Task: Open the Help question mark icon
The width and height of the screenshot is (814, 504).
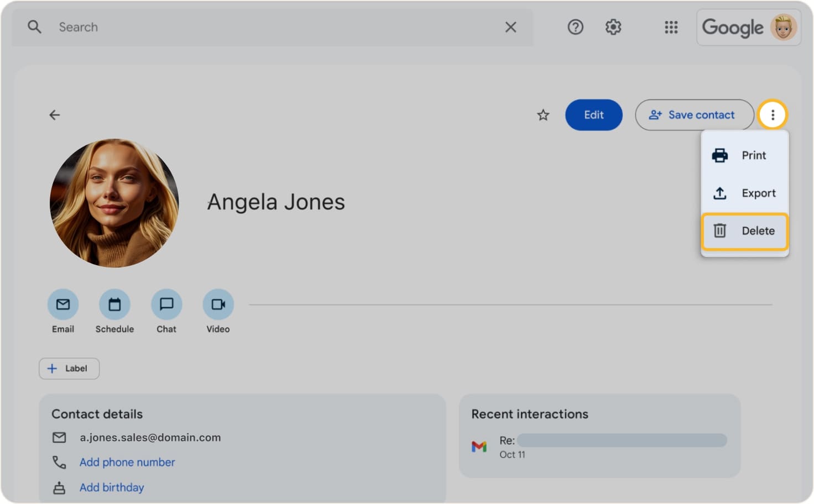Action: pyautogui.click(x=575, y=27)
